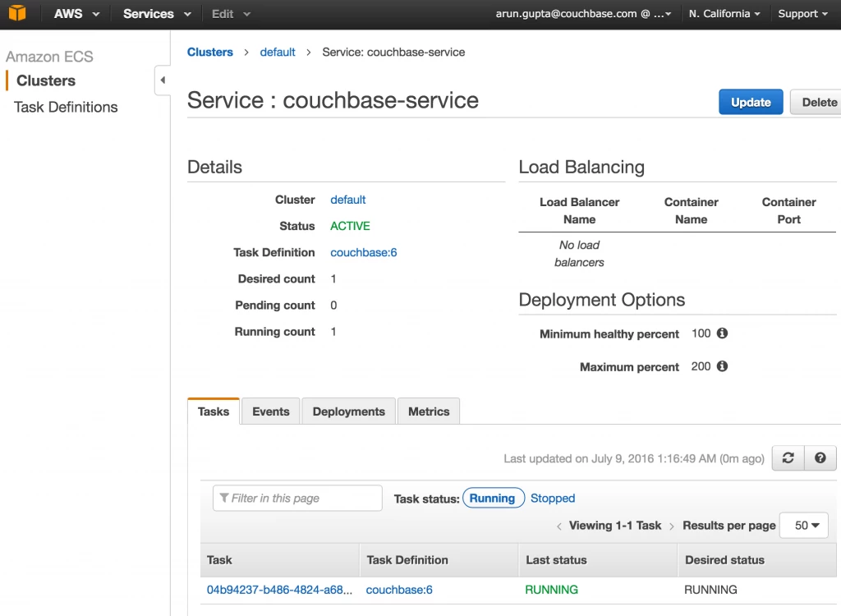Expand the Services menu

point(157,14)
